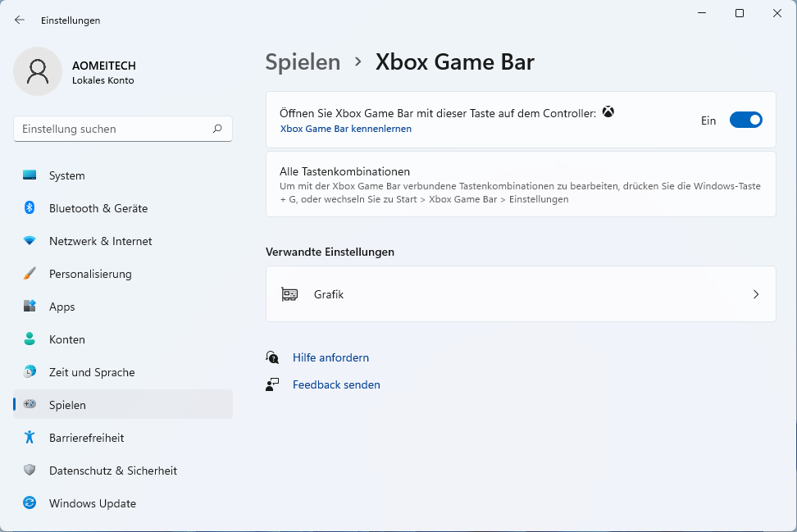Click the Hilfe anfordern link
The width and height of the screenshot is (797, 532).
pyautogui.click(x=330, y=357)
